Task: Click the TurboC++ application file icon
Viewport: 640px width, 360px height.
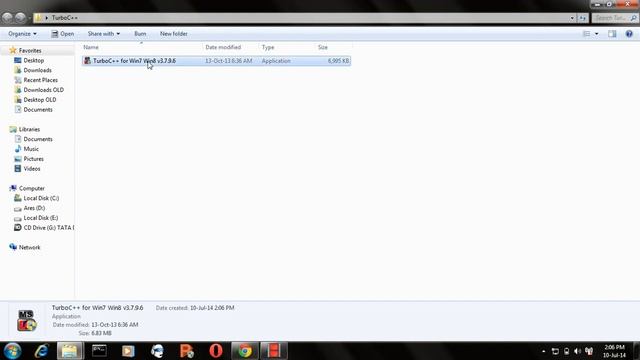Action: pos(87,61)
